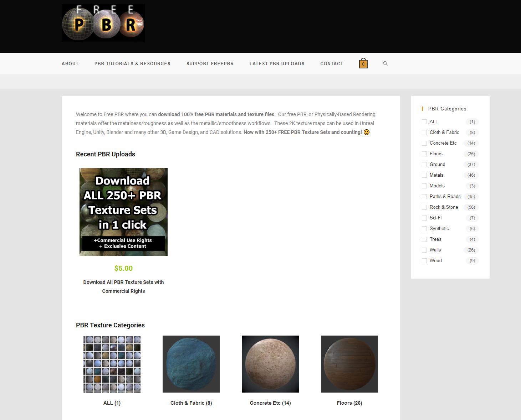Click the Walls (26) count badge
This screenshot has width=521, height=420.
(x=471, y=250)
